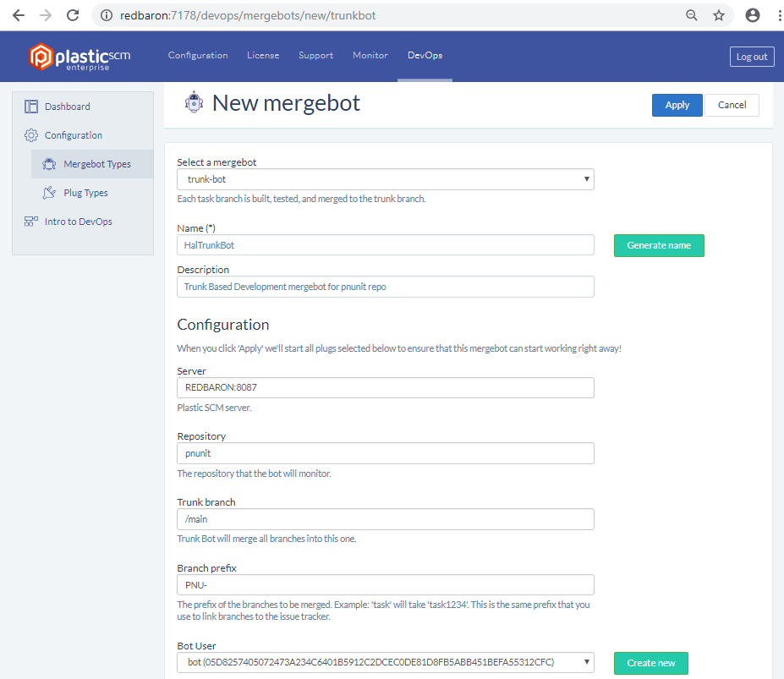Click the Description input field
The height and width of the screenshot is (679, 784).
[386, 287]
